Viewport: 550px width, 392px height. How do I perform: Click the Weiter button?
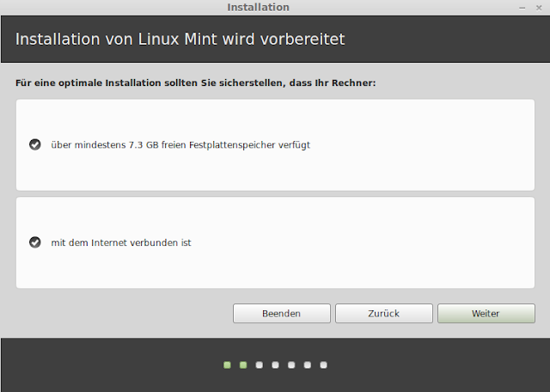click(486, 314)
